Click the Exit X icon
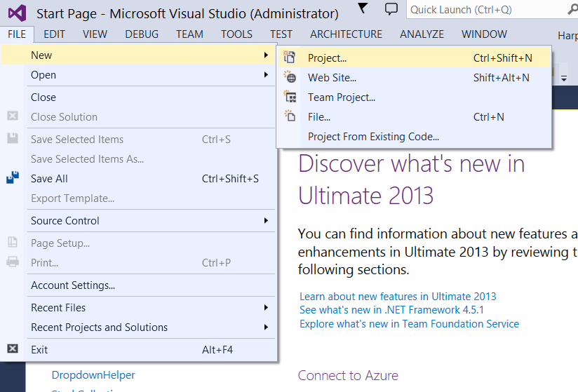 click(12, 349)
